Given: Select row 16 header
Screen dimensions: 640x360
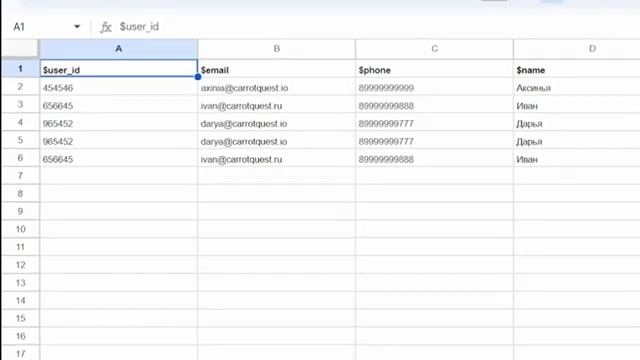Looking at the screenshot, I should point(20,336).
